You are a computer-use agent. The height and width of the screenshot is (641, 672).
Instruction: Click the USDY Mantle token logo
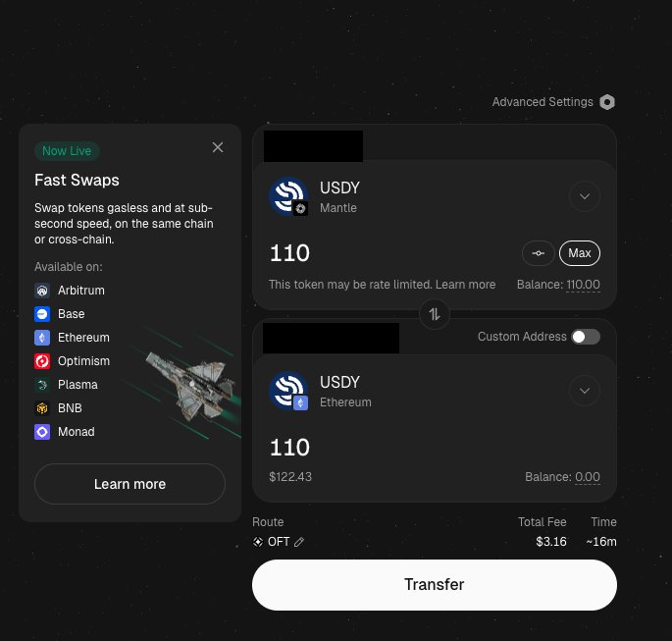click(x=288, y=196)
